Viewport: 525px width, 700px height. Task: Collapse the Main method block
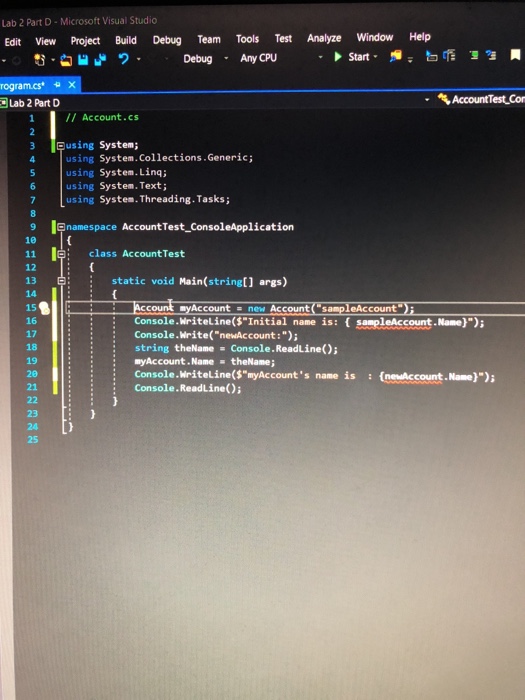pyautogui.click(x=62, y=281)
